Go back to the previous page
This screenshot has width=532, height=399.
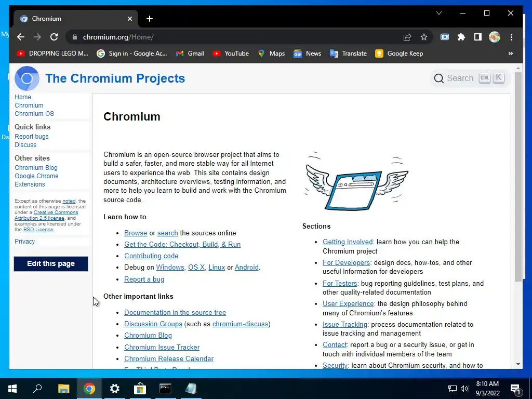pos(21,37)
